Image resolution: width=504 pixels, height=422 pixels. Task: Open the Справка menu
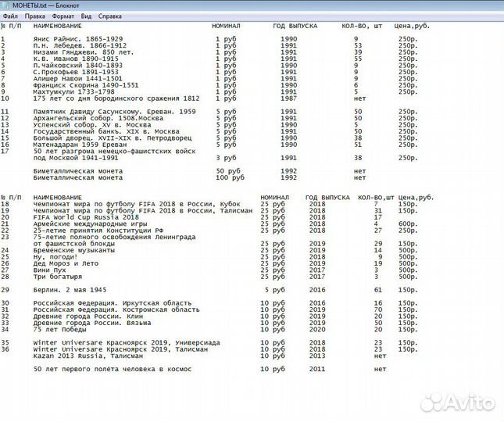point(109,16)
